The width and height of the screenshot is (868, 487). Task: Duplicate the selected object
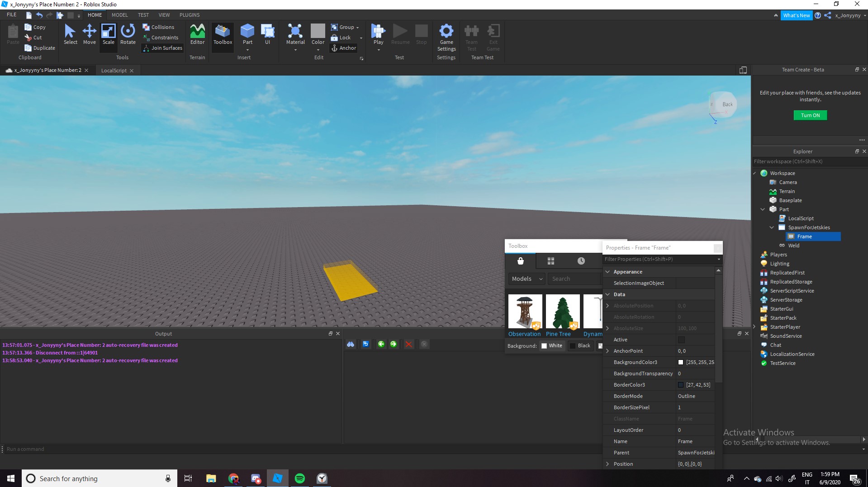[40, 48]
